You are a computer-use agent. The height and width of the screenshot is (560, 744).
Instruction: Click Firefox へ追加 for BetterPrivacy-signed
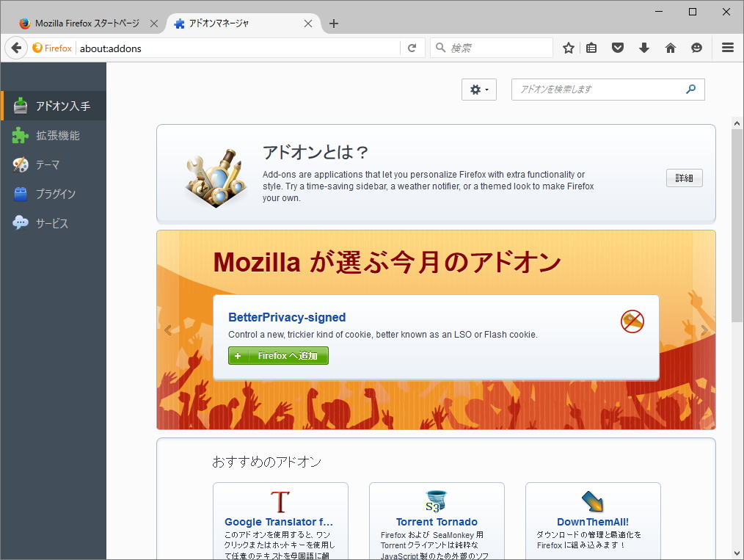pos(278,355)
